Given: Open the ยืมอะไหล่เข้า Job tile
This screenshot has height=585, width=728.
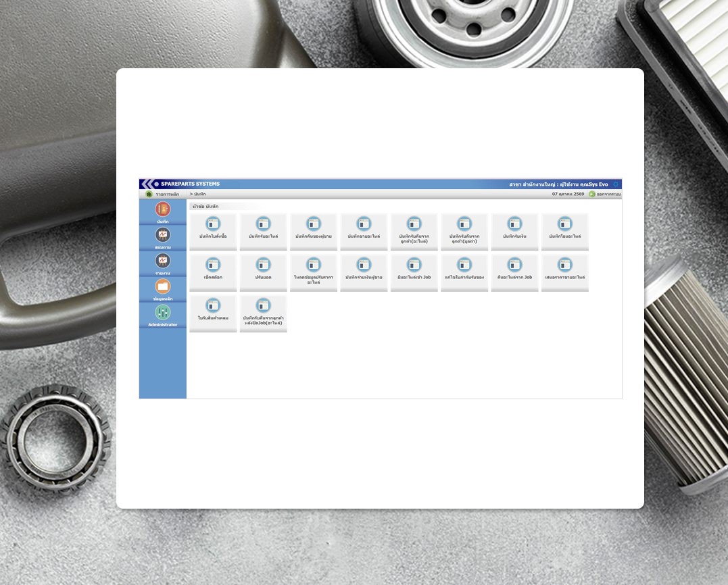Looking at the screenshot, I should point(414,273).
